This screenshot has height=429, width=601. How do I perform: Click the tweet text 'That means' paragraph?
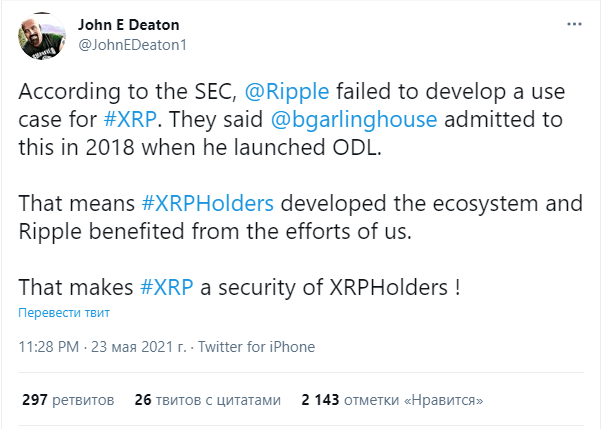click(300, 217)
